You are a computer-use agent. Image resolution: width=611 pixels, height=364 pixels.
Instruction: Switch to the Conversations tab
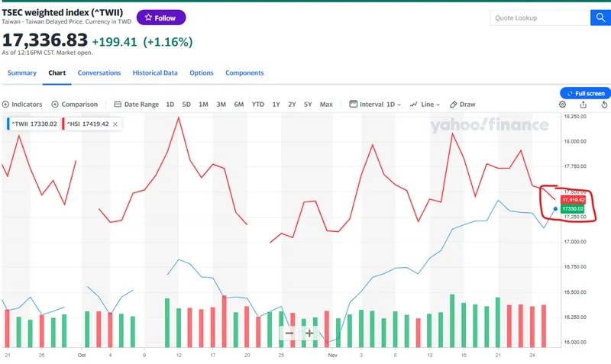tap(99, 72)
